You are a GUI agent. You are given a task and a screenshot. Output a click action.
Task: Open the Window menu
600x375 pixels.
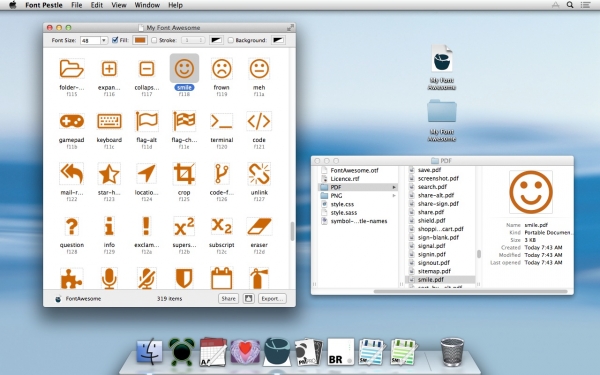tap(147, 5)
